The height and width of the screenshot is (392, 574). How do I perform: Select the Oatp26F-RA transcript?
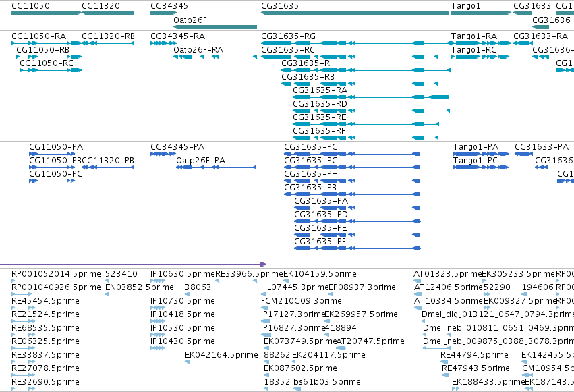pos(215,57)
